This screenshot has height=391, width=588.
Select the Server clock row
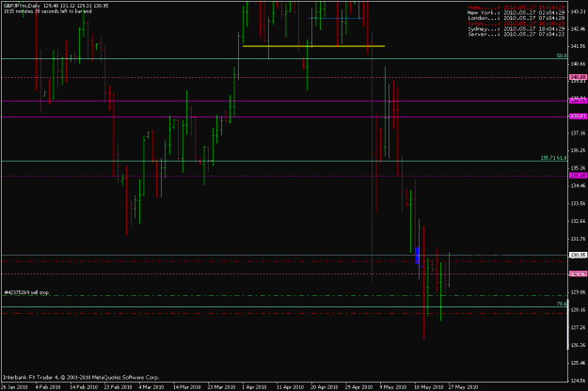click(516, 35)
